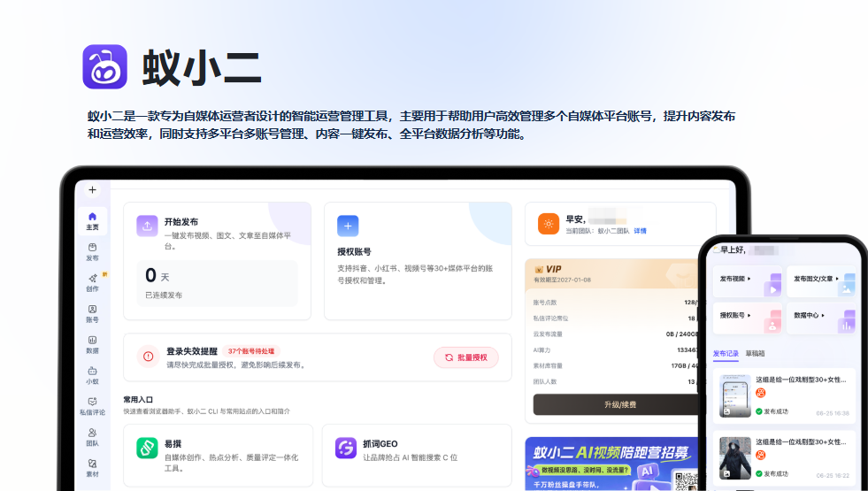This screenshot has width=868, height=491.
Task: Click 早上好 greeting on the phone
Action: point(733,249)
